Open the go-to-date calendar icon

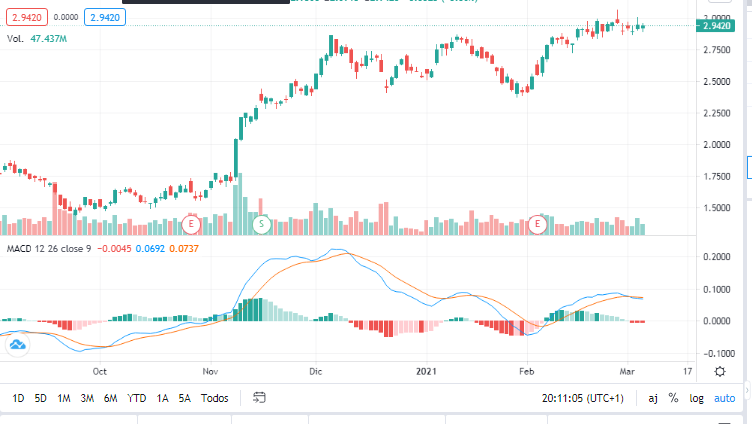tap(259, 398)
